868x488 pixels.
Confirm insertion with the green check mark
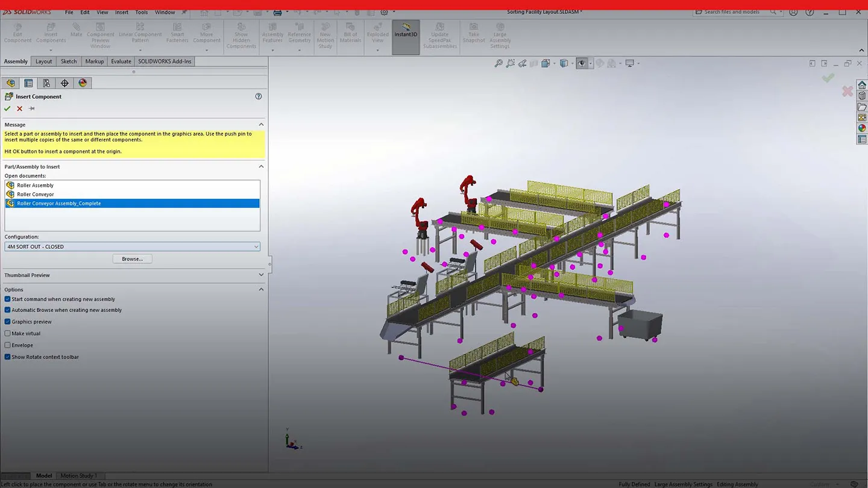(x=7, y=108)
